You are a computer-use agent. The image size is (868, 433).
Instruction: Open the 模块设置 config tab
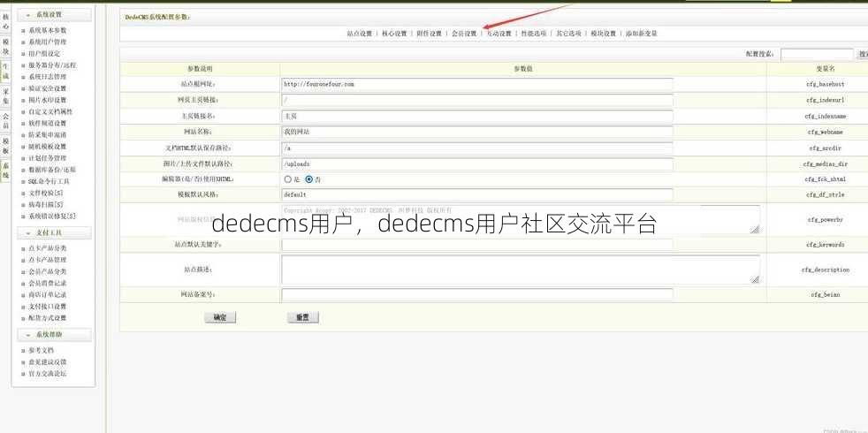pos(604,34)
